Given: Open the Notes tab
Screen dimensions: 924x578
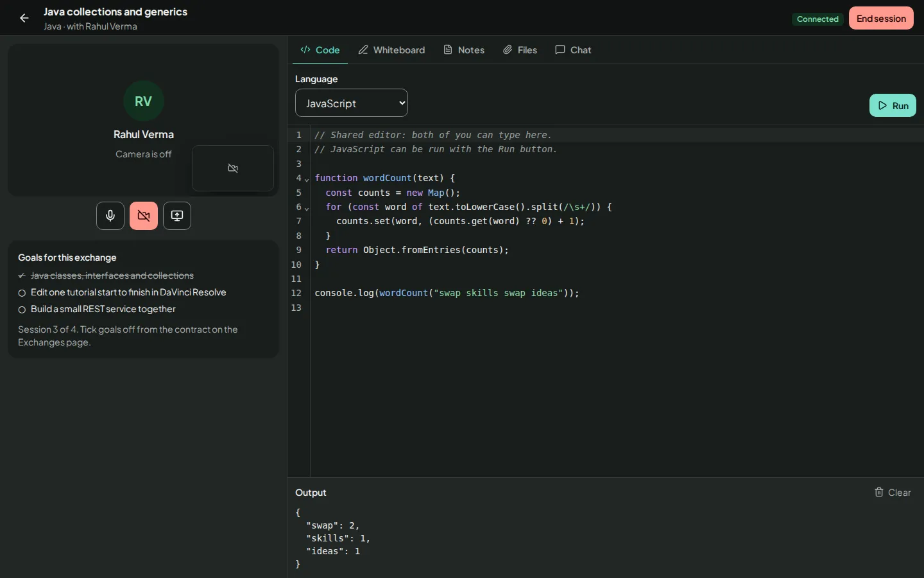Looking at the screenshot, I should [x=464, y=50].
